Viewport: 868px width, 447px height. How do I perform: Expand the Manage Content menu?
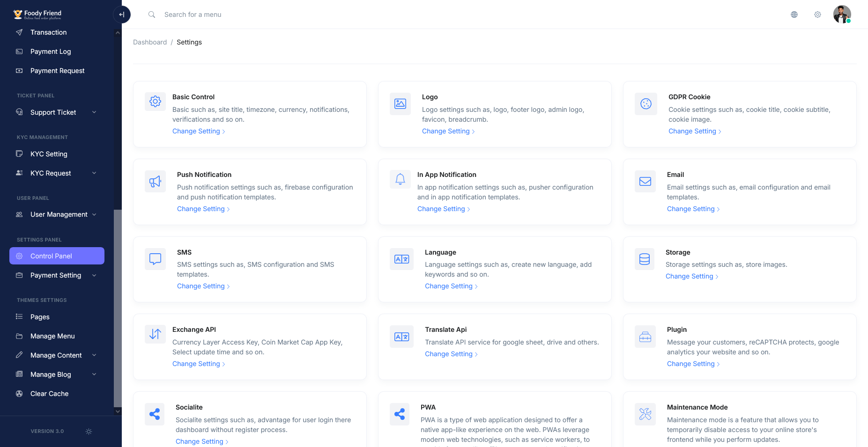click(57, 355)
